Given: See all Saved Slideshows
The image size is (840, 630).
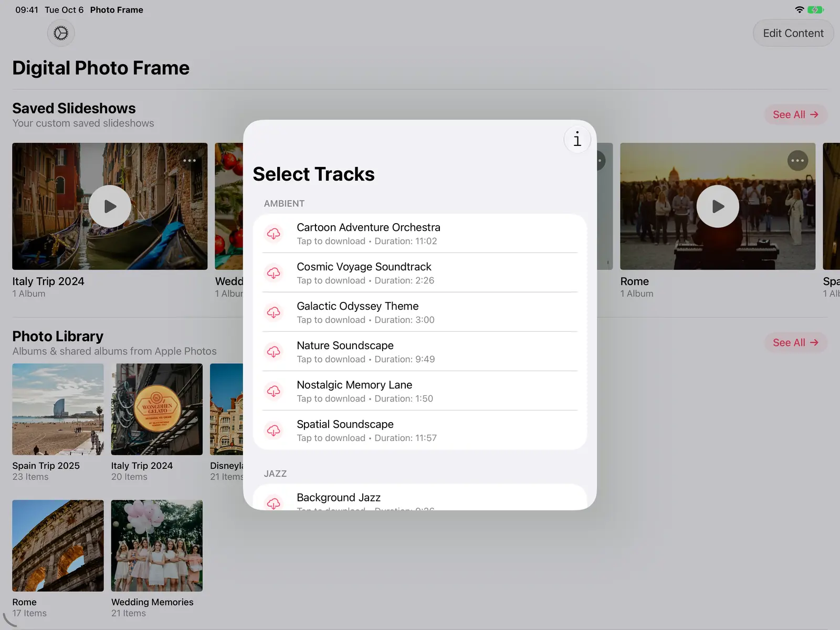Looking at the screenshot, I should pyautogui.click(x=795, y=114).
